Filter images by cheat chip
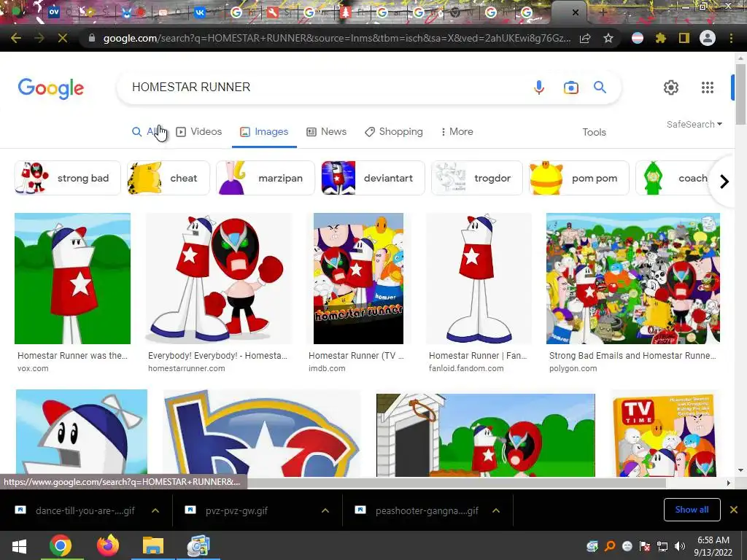Screen dimensions: 747x560 169,178
